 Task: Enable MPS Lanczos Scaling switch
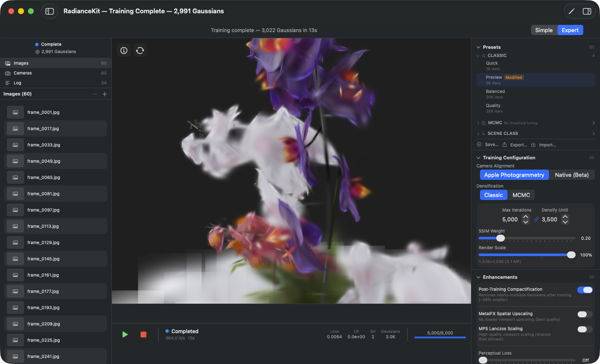(x=585, y=329)
